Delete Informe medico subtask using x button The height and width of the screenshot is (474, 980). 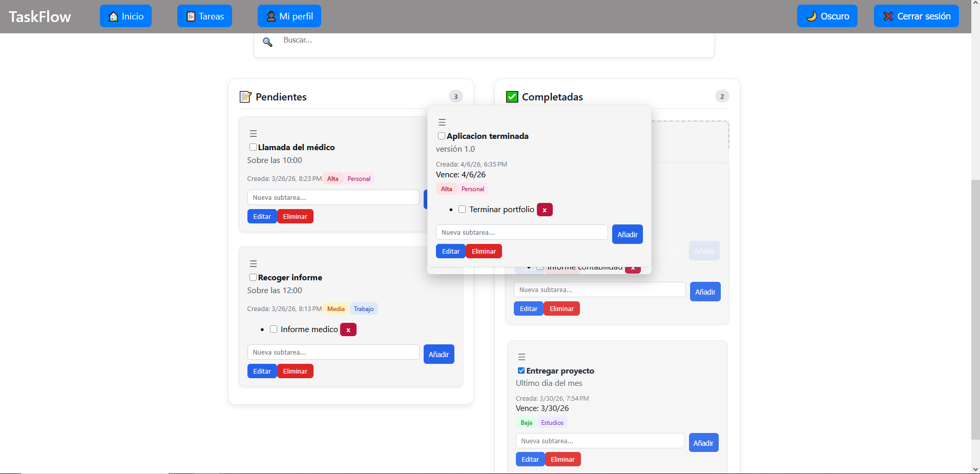pos(348,330)
